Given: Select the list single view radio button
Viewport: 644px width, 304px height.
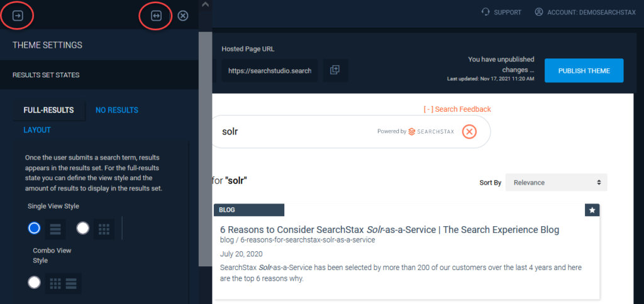Looking at the screenshot, I should pyautogui.click(x=34, y=228).
